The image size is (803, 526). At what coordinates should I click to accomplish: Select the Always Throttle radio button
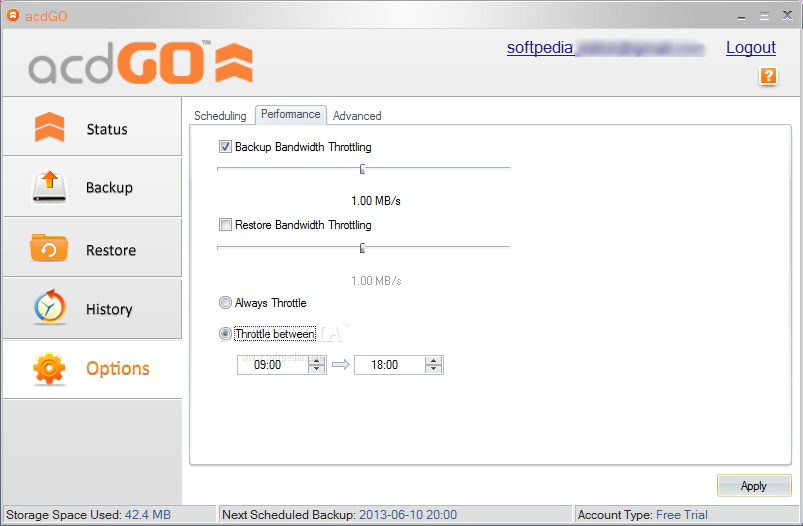pyautogui.click(x=225, y=303)
